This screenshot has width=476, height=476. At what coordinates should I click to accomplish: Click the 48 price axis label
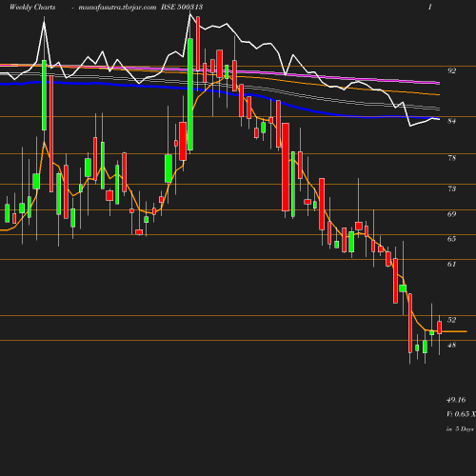[451, 345]
